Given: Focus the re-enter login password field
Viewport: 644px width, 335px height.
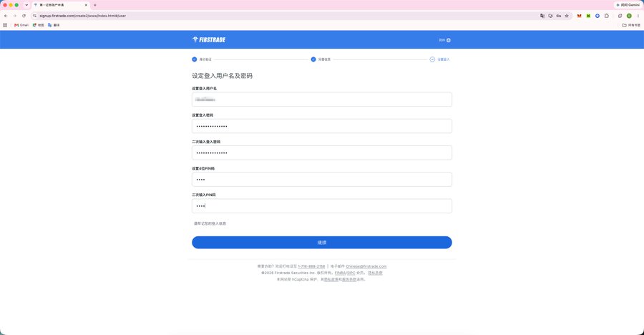Looking at the screenshot, I should click(321, 153).
